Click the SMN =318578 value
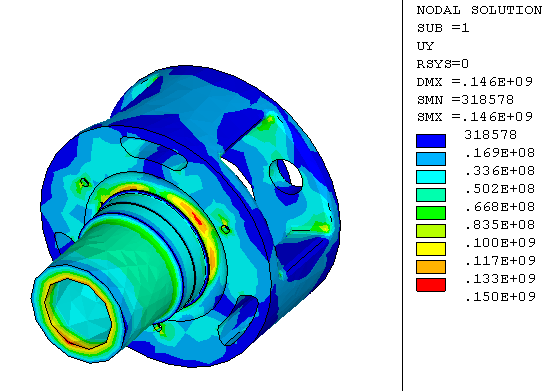 tap(465, 100)
